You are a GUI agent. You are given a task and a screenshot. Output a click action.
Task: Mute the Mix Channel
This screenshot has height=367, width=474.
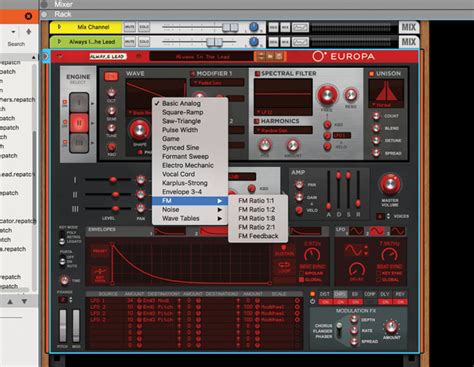tap(130, 27)
